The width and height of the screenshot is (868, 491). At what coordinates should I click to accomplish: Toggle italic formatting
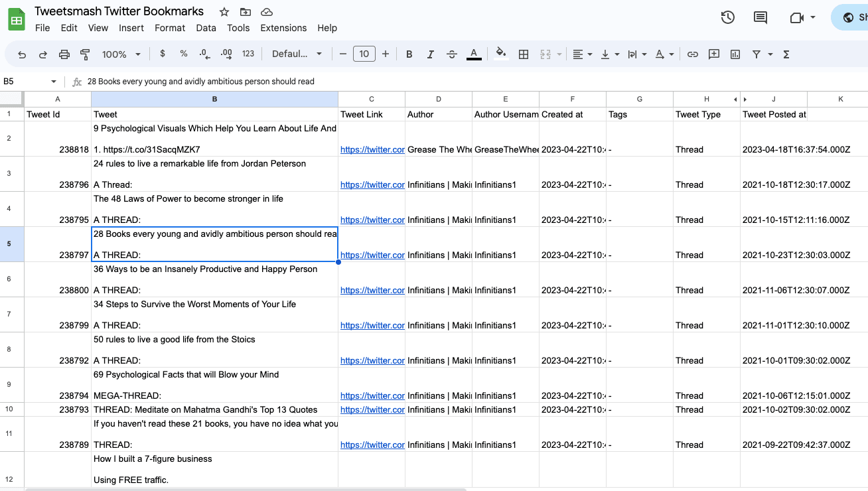(x=431, y=54)
